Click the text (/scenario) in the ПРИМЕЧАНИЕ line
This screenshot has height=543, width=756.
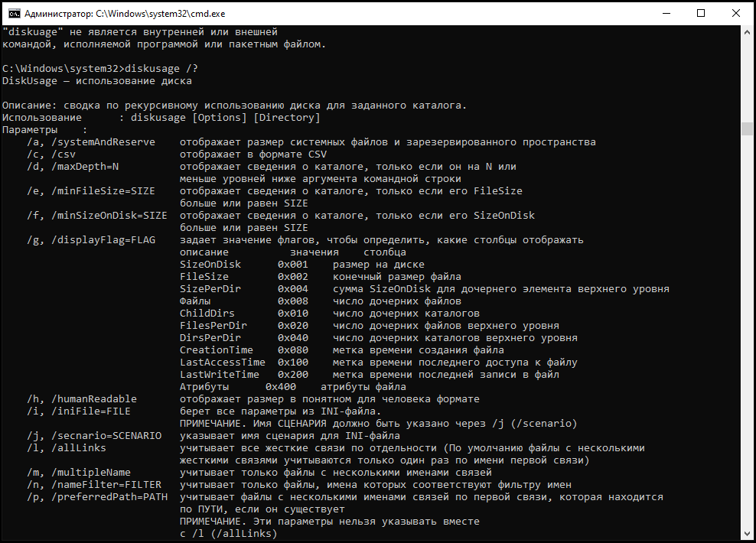tap(543, 424)
